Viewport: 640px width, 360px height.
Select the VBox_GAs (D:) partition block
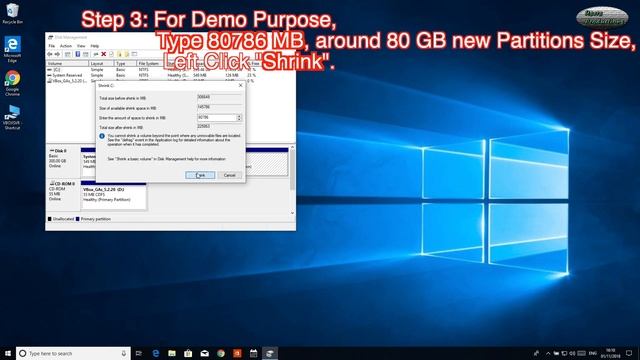[113, 197]
